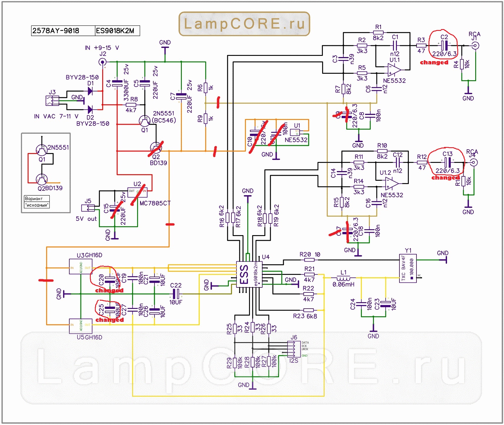The image size is (504, 425).
Task: Select the C23 10UF capacitor near the oscillator
Action: (x=386, y=304)
